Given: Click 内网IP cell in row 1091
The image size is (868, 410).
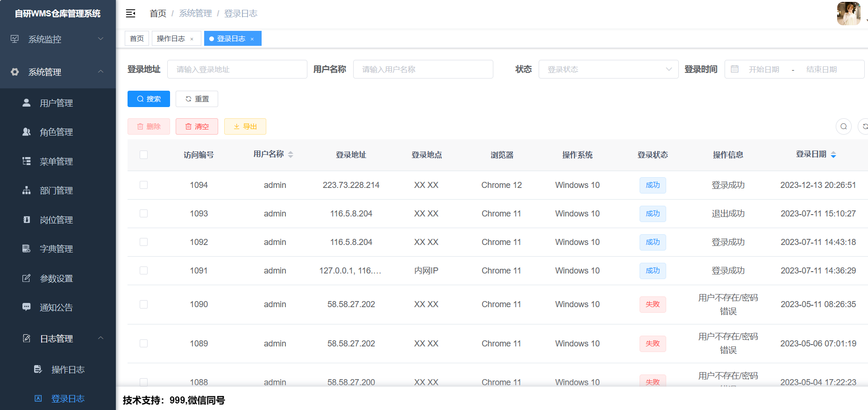Looking at the screenshot, I should [426, 271].
